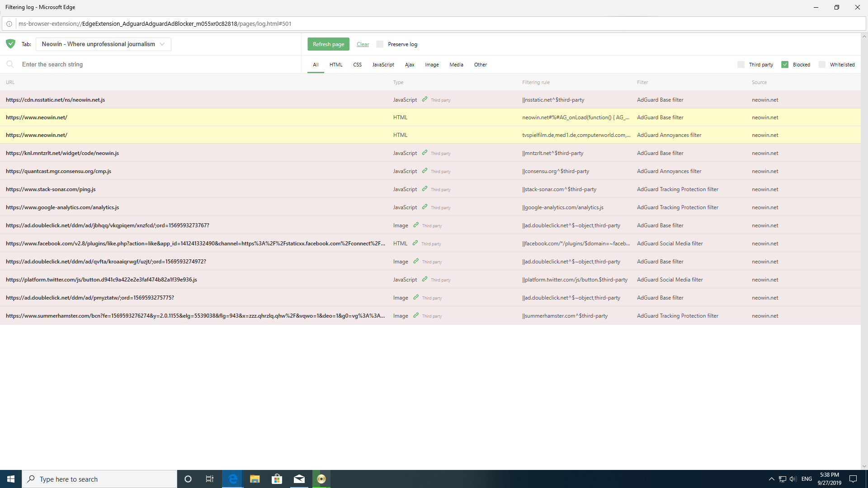Image resolution: width=868 pixels, height=488 pixels.
Task: Open Task View from the taskbar
Action: pyautogui.click(x=209, y=479)
